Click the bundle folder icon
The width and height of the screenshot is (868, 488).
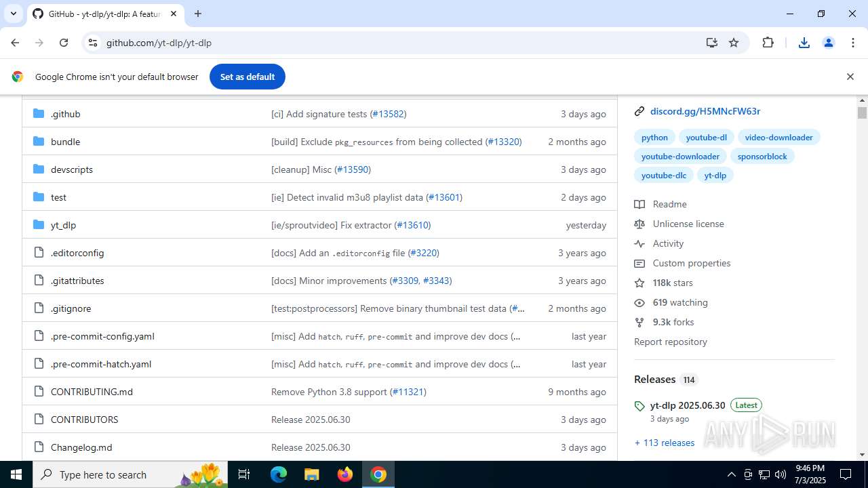tap(39, 142)
